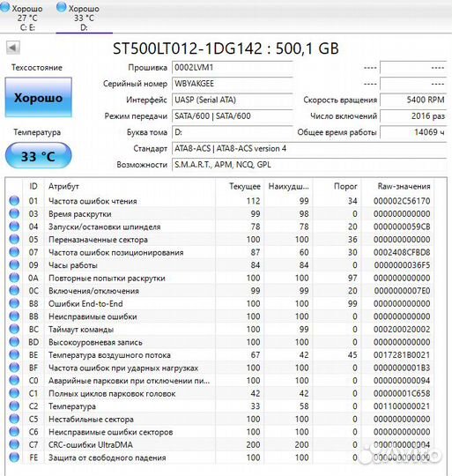Click status icon for attribute BF
Image resolution: width=452 pixels, height=476 pixels.
coord(14,368)
